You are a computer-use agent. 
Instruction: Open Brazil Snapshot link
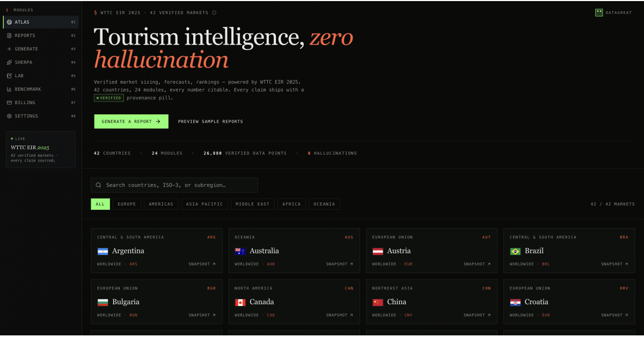click(614, 264)
